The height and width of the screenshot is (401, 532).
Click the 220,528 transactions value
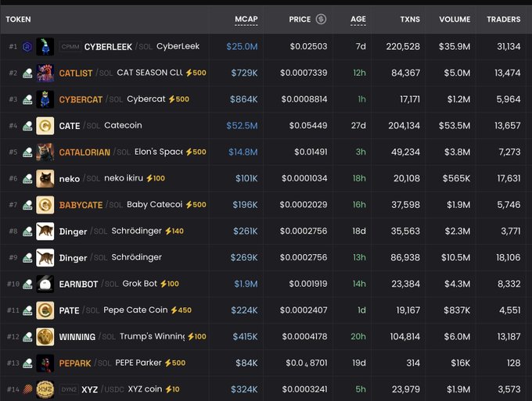tap(403, 46)
